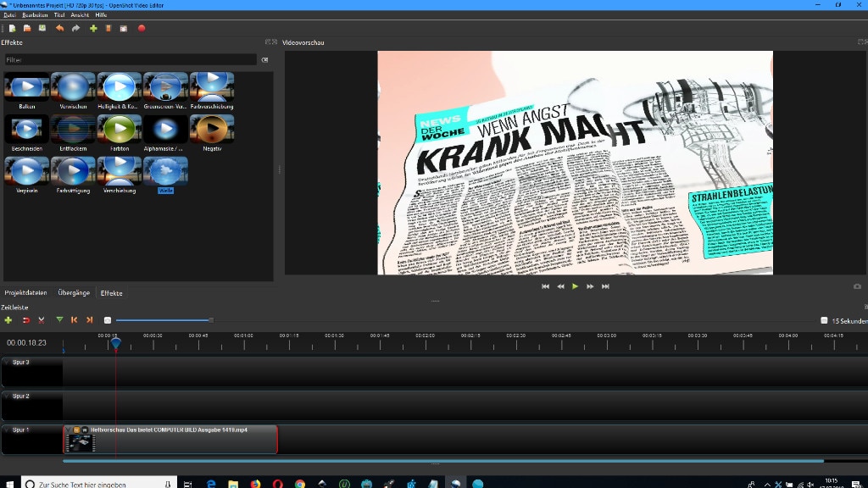The width and height of the screenshot is (868, 488).
Task: Open the Export Video icon in the toolbar
Action: coord(142,28)
